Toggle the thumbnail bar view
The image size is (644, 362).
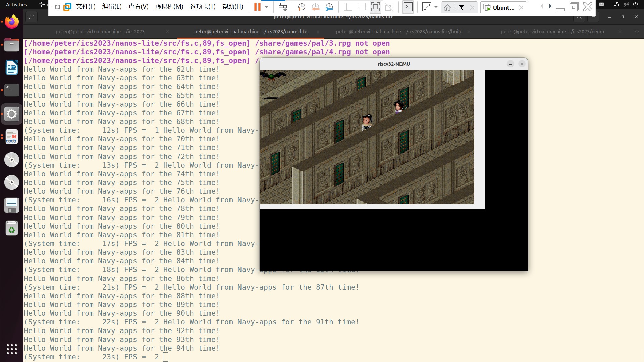pos(362,7)
